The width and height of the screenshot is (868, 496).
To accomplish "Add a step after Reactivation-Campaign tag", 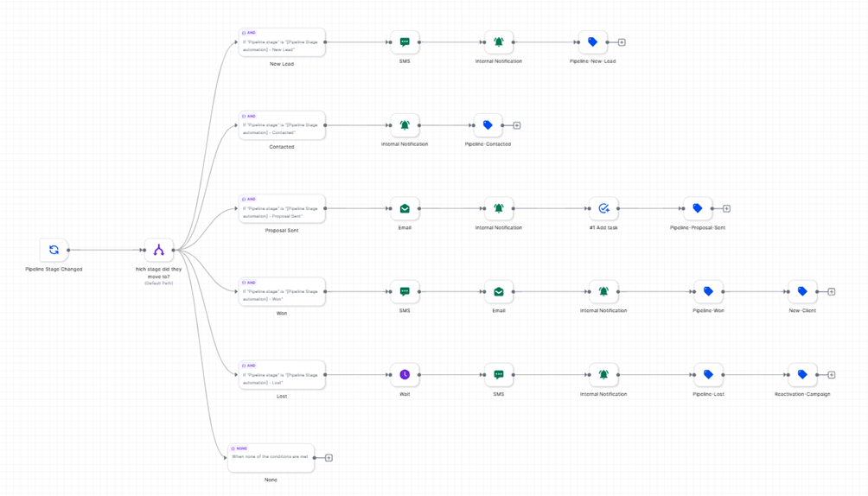I will pyautogui.click(x=832, y=375).
